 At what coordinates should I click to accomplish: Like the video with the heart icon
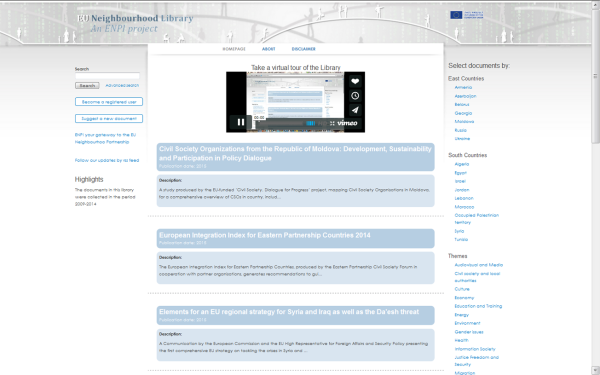coord(355,81)
